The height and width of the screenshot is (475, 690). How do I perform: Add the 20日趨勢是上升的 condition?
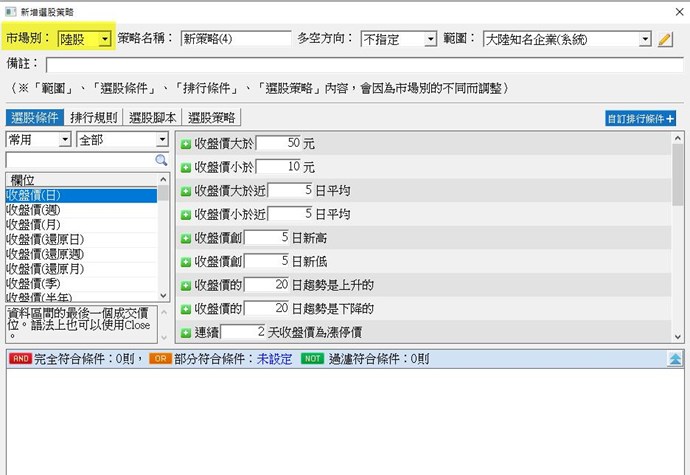click(186, 285)
